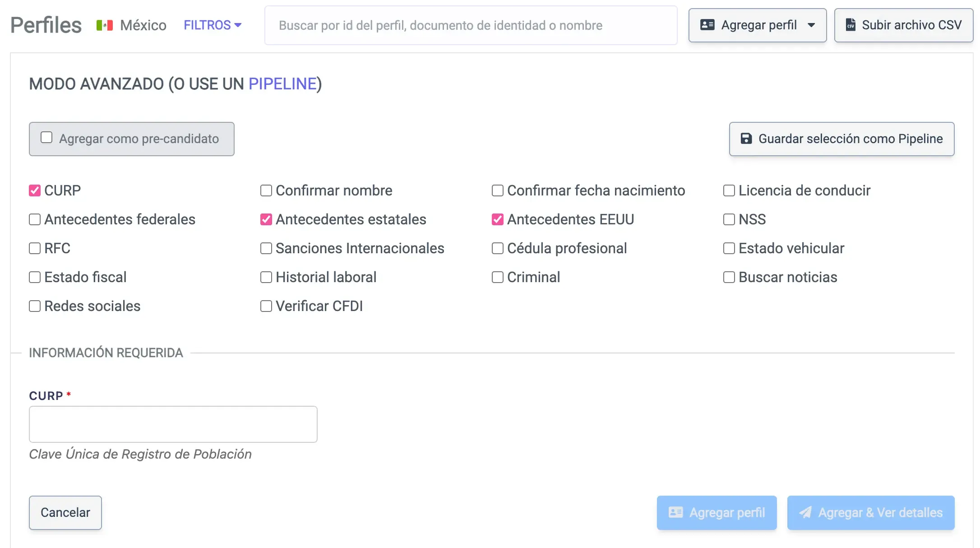Click the CSV file icon on Subir archivo
This screenshot has width=980, height=548.
coord(851,25)
